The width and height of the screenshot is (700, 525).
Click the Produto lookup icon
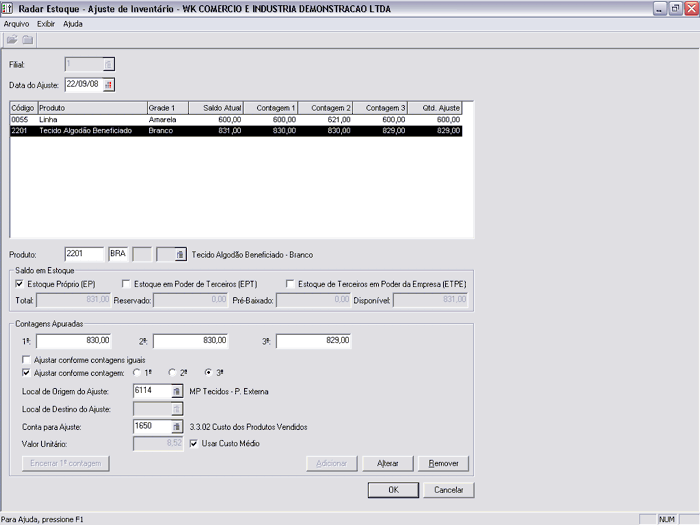(x=180, y=255)
